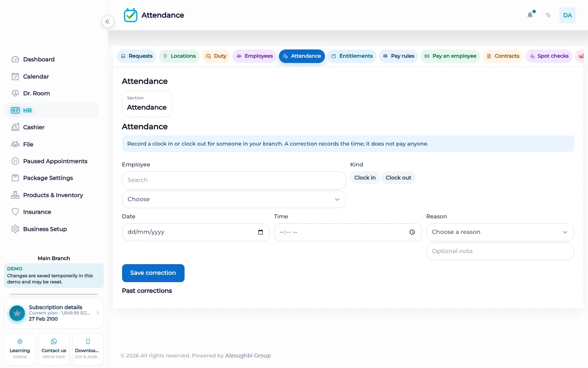Click the HR ID card icon
The height and width of the screenshot is (368, 588).
click(15, 110)
